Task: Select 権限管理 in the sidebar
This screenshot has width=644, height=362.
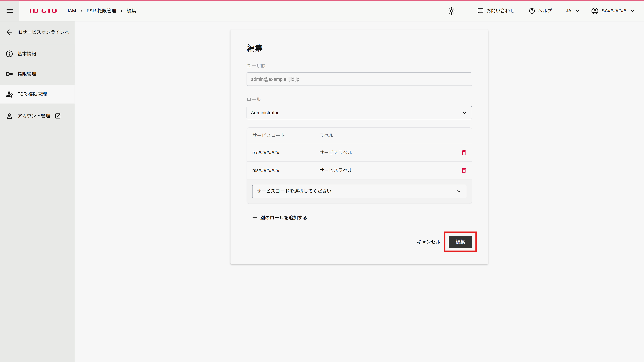Action: pos(27,74)
